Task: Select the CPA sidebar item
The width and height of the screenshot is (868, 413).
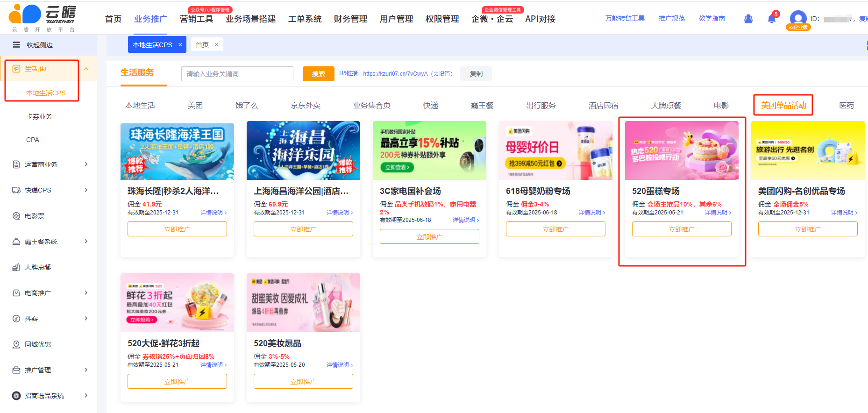Action: (33, 140)
